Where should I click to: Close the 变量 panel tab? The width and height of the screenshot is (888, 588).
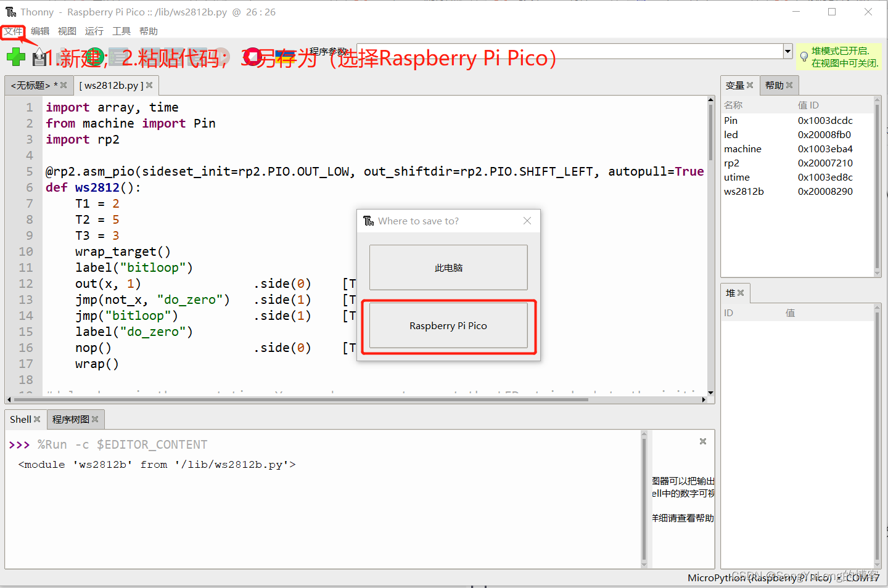click(x=750, y=85)
